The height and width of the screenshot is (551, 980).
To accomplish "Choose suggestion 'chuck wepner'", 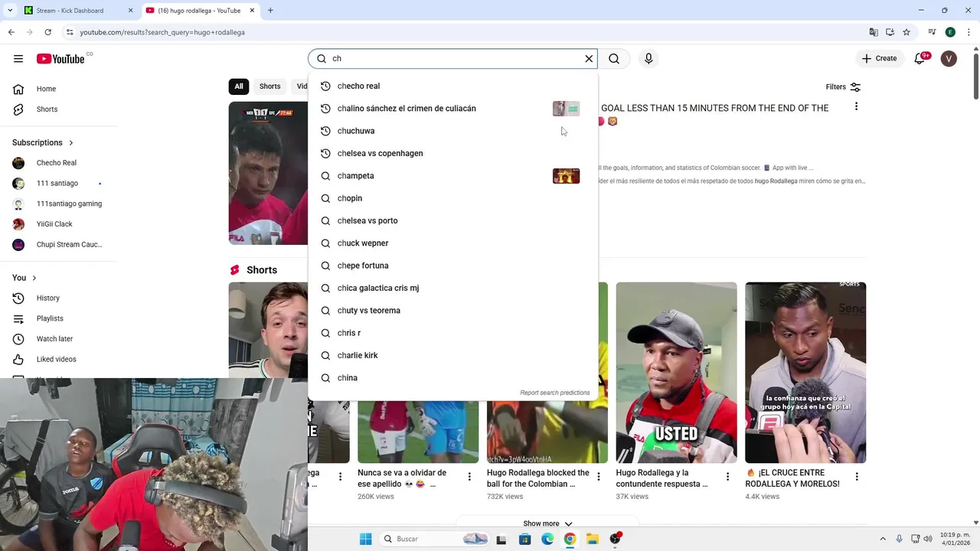I will [x=452, y=243].
